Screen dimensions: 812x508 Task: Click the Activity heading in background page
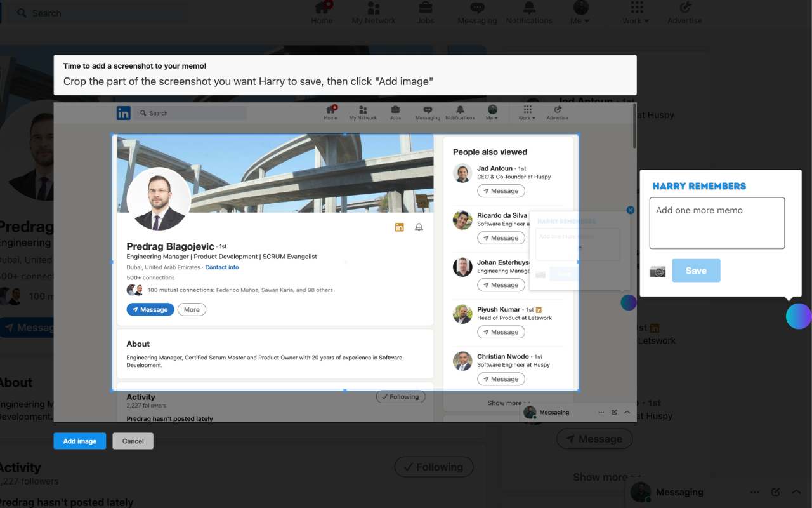point(20,467)
